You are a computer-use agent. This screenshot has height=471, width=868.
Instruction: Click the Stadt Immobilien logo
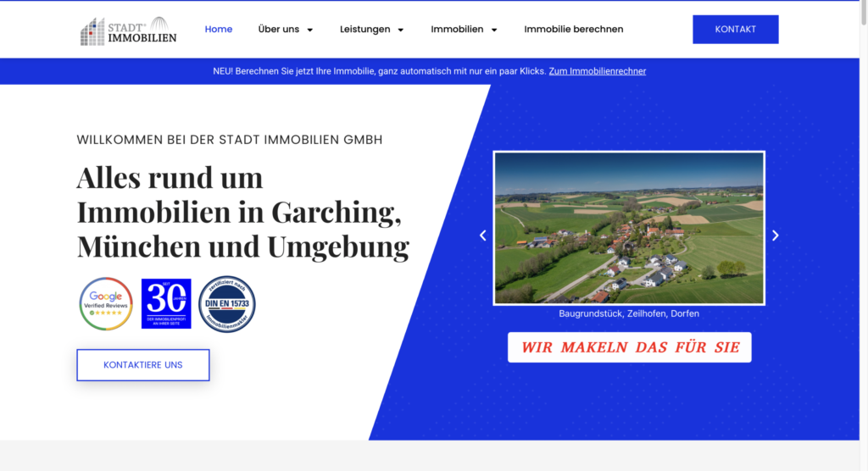(x=129, y=30)
